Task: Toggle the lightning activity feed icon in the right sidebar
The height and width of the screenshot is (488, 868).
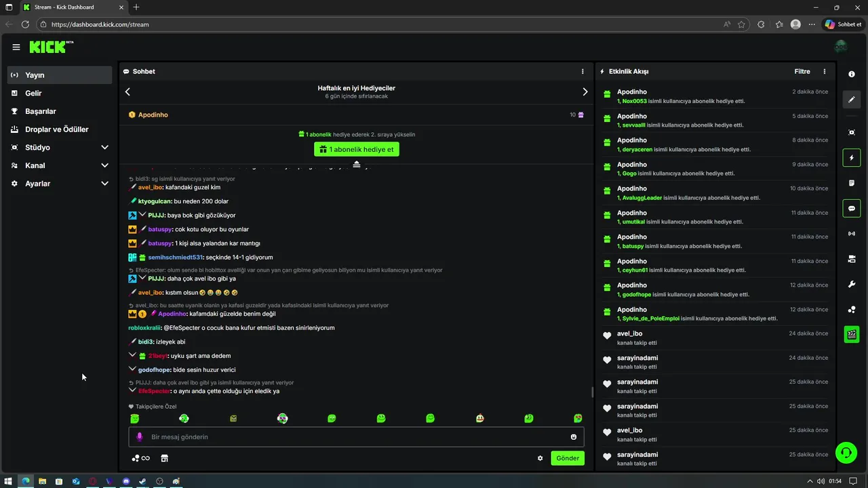Action: pyautogui.click(x=852, y=158)
